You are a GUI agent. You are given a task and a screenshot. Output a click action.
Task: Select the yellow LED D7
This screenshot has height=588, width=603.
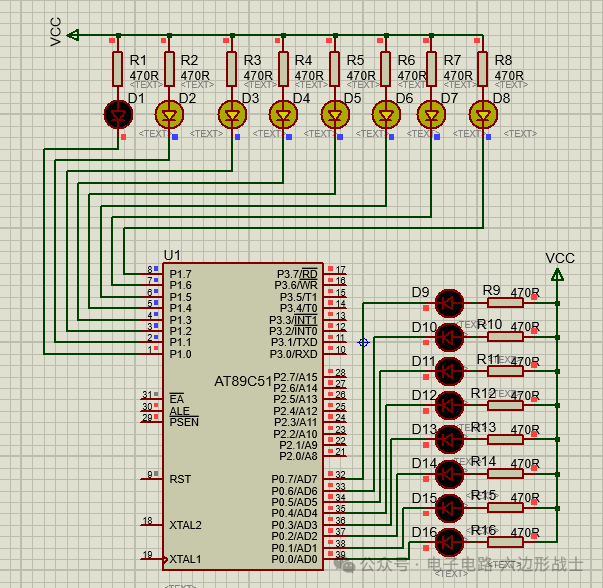(431, 115)
